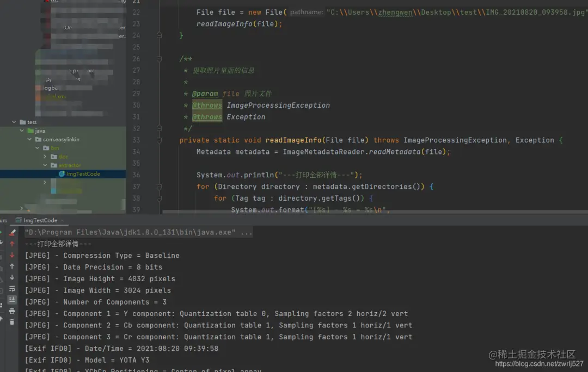
Task: Collapse the com.easylinkin package node
Action: [29, 139]
